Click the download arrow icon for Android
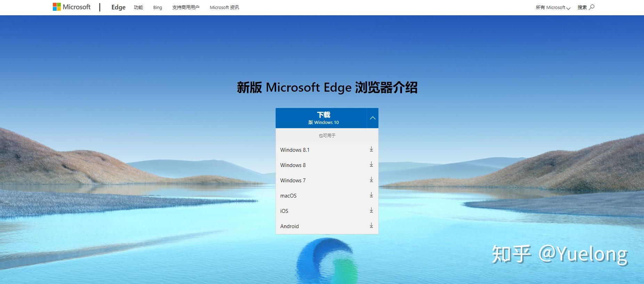Viewport: 644px width, 284px height. (371, 225)
